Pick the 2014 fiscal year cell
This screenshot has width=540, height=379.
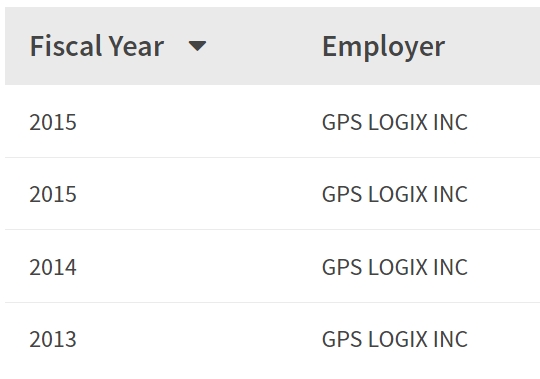[53, 267]
